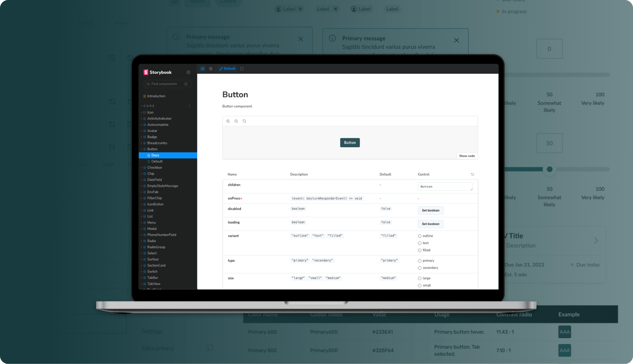The image size is (633, 364).
Task: Click the reset controls undo icon above Control column
Action: click(473, 174)
